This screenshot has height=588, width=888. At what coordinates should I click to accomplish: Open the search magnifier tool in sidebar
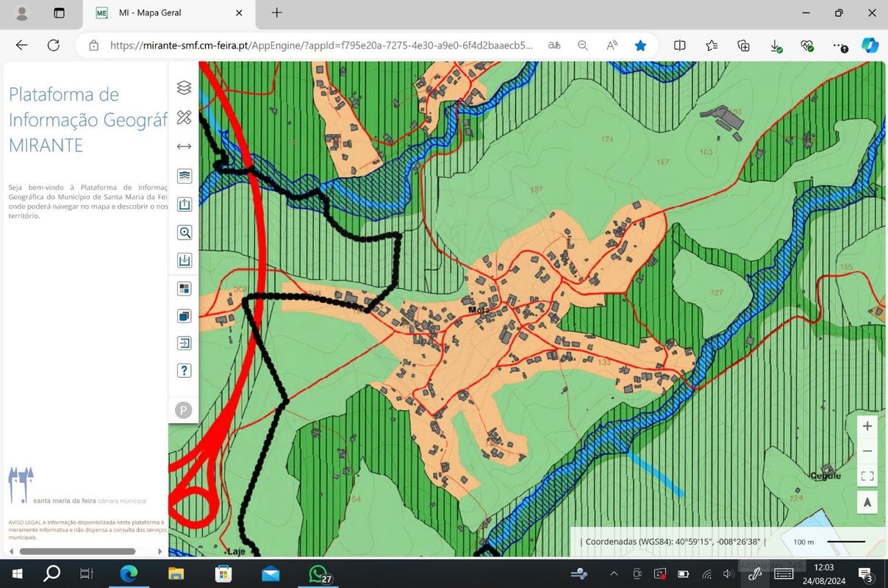point(184,233)
